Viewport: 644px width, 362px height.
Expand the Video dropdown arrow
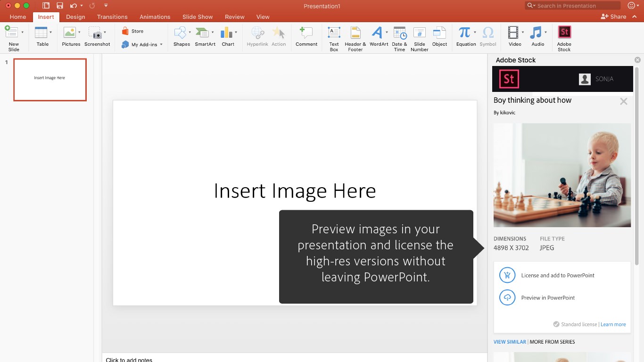tap(523, 33)
